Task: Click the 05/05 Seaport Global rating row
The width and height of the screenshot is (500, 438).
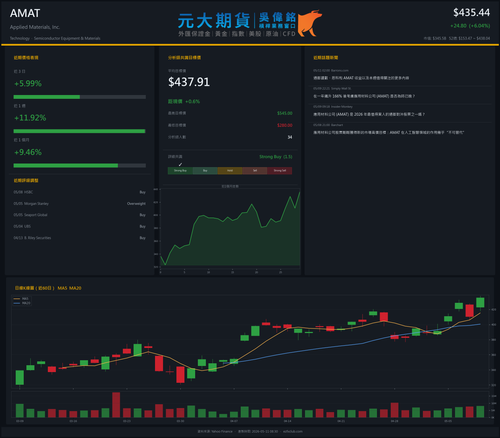Action: tap(80, 215)
